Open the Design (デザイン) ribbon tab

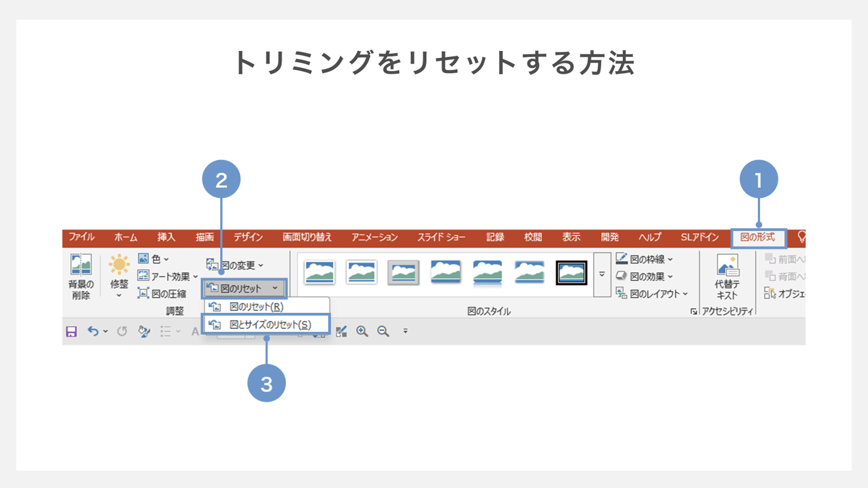[248, 237]
